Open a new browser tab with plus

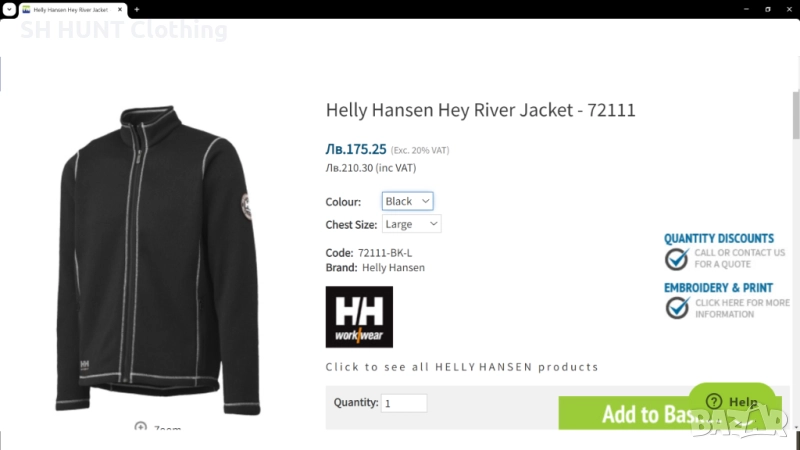click(137, 9)
